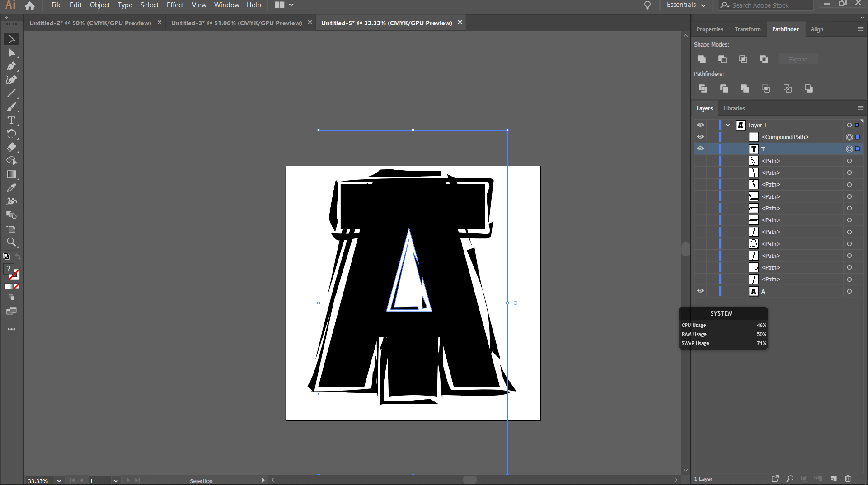This screenshot has width=868, height=485.
Task: Open the Window menu
Action: click(227, 5)
